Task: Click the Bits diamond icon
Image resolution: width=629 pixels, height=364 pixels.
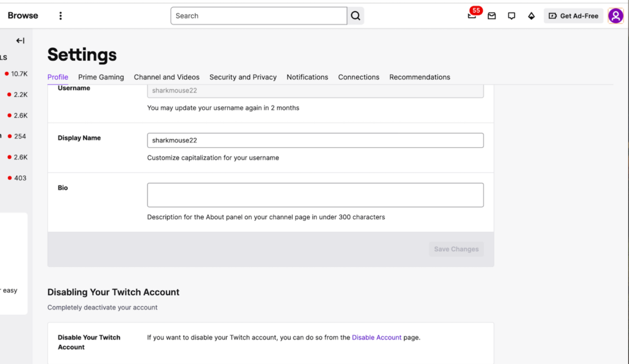Action: click(531, 16)
